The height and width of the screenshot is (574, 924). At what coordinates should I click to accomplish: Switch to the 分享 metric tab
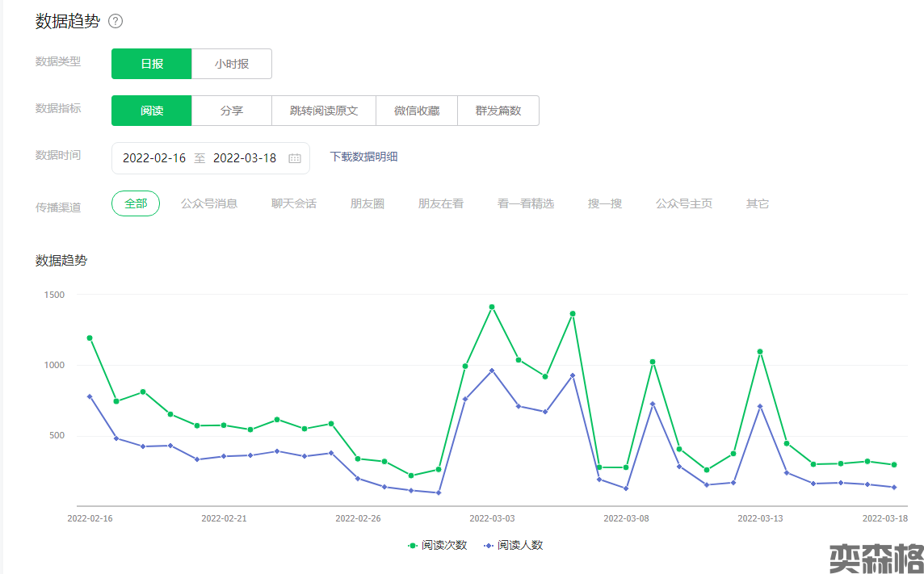pyautogui.click(x=232, y=111)
